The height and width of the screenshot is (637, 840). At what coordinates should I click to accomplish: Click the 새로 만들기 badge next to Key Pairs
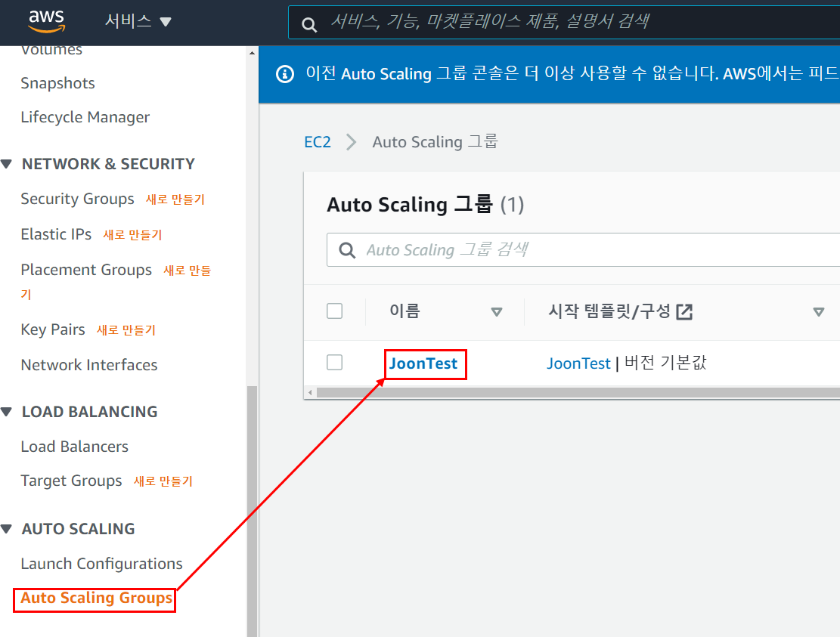[x=126, y=330]
